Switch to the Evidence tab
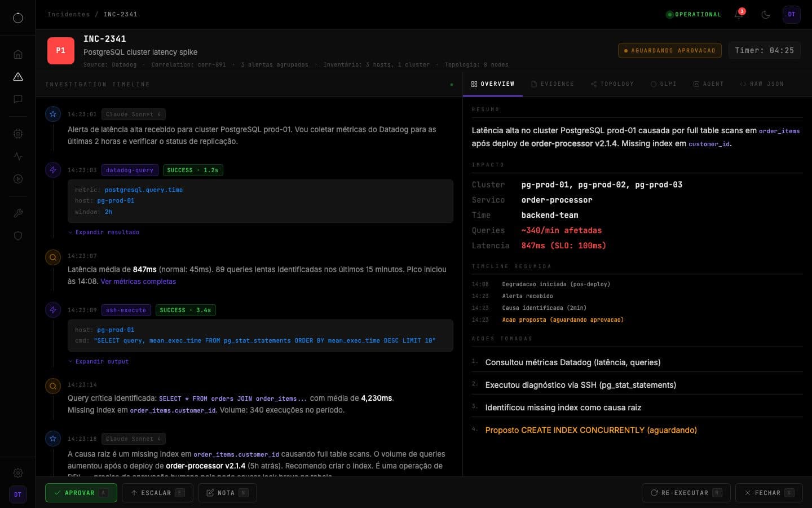Screen dimensions: 812x508 (553, 84)
